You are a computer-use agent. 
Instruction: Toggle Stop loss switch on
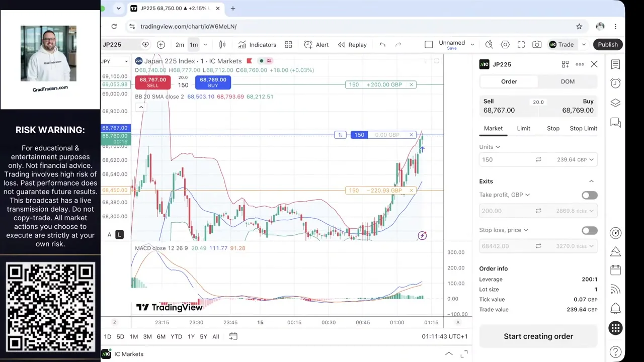589,230
